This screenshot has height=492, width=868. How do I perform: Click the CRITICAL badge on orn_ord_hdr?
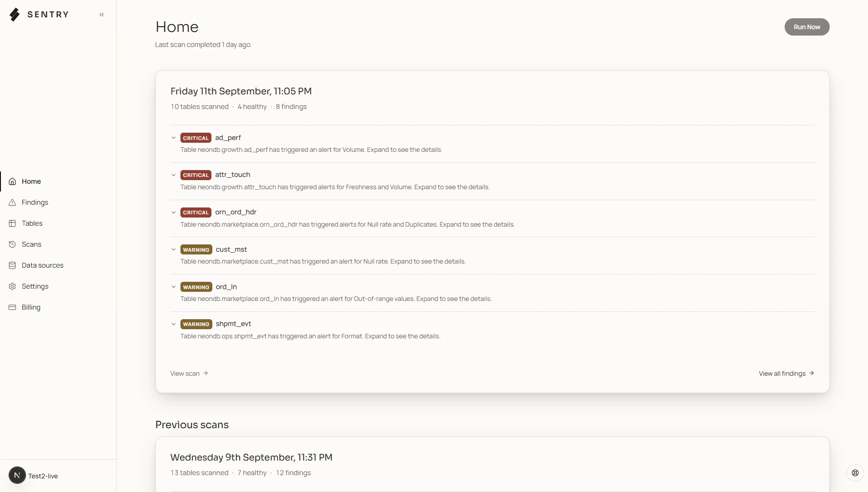pyautogui.click(x=196, y=212)
